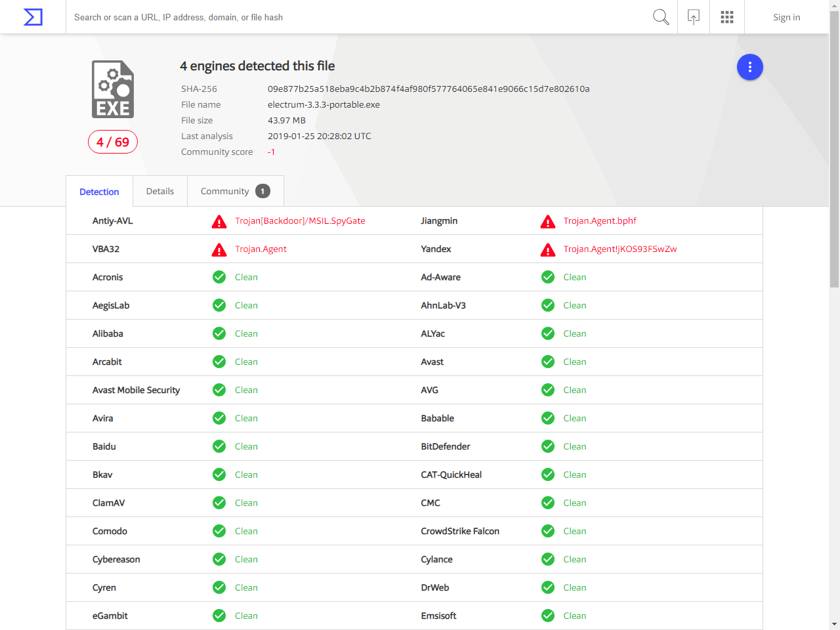Viewport: 840px width, 630px height.
Task: Click the Cyren engine name
Action: [x=104, y=587]
